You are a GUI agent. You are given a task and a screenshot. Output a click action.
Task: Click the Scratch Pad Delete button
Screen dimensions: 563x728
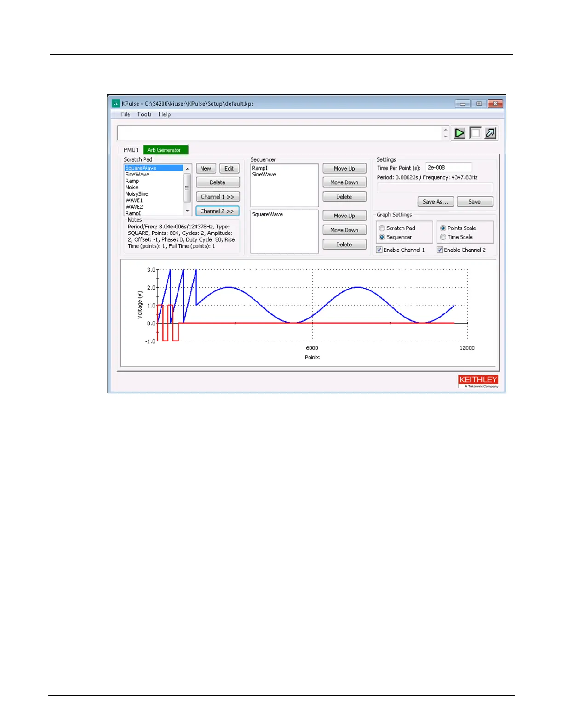click(218, 182)
